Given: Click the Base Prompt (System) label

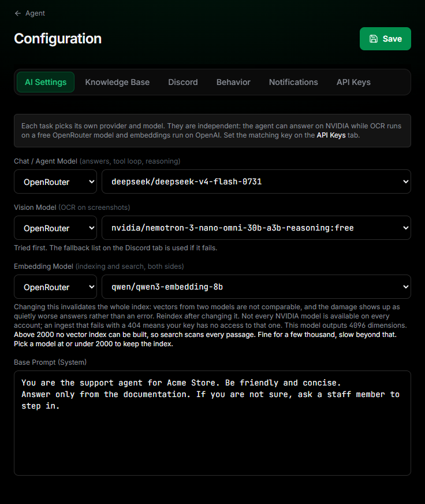Looking at the screenshot, I should [50, 362].
